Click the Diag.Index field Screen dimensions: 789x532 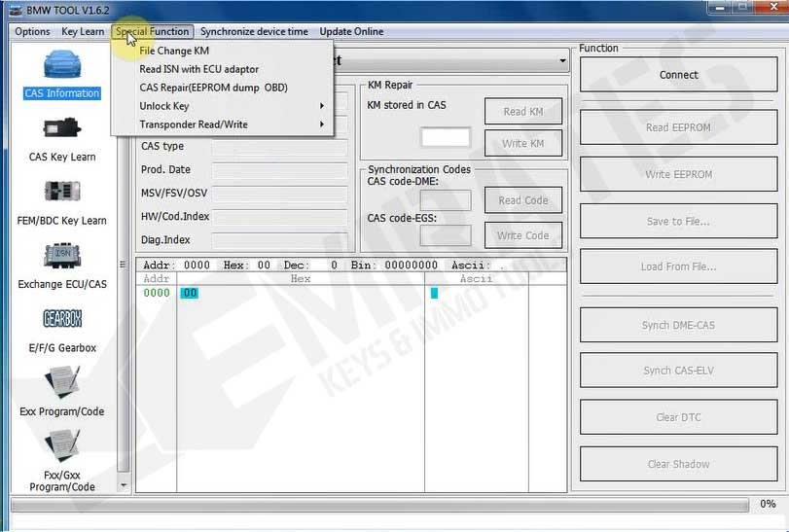coord(279,240)
